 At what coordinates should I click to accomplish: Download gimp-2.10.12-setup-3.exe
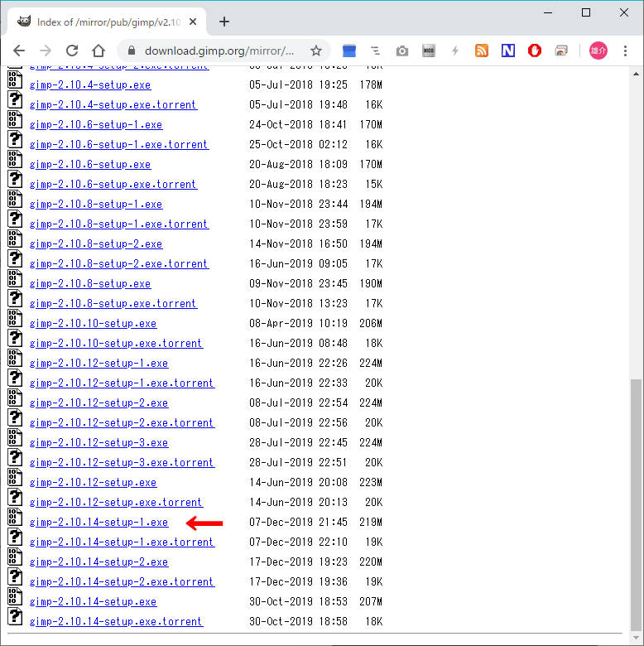coord(99,442)
